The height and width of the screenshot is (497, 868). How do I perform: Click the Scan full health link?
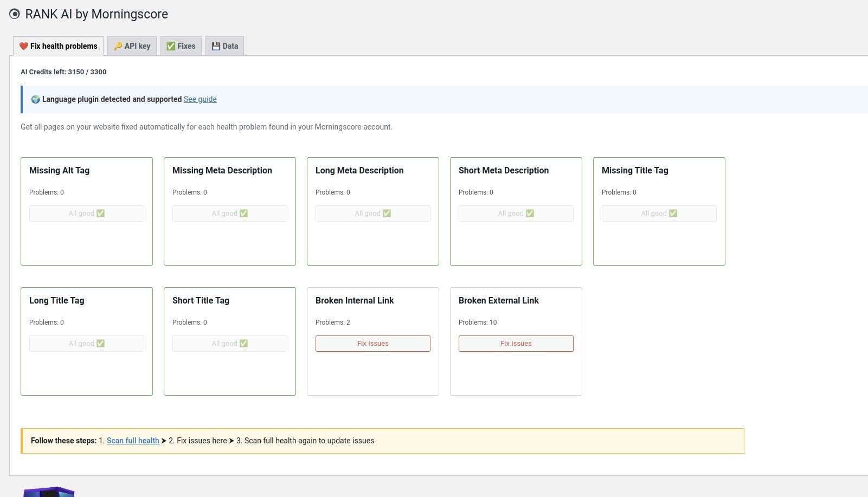[133, 441]
